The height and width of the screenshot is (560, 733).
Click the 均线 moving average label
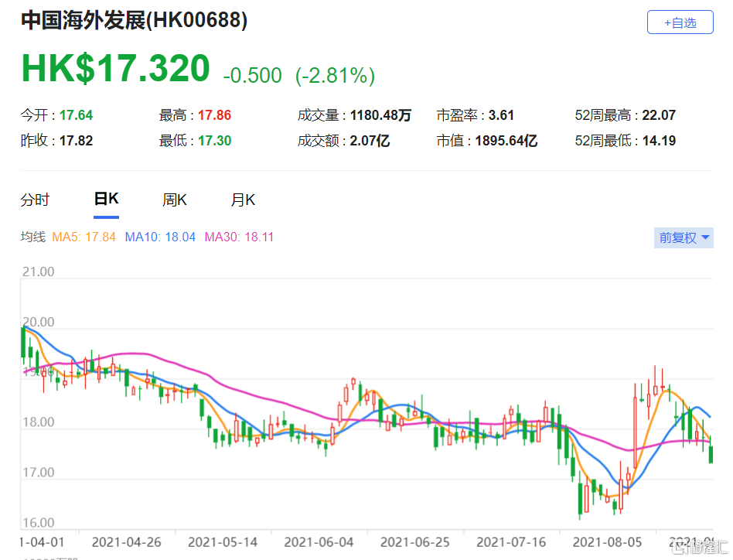point(33,237)
